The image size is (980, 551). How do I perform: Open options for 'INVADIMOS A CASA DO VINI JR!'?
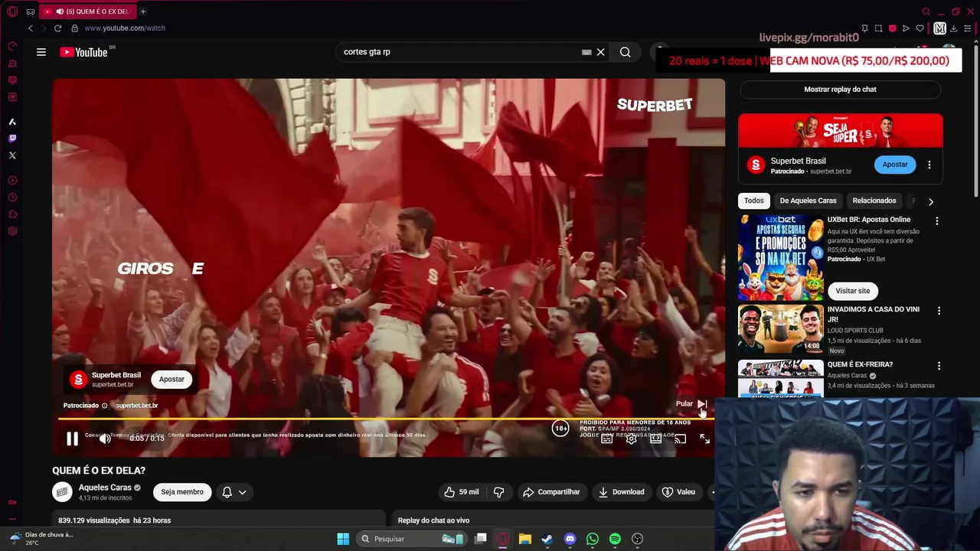[939, 311]
